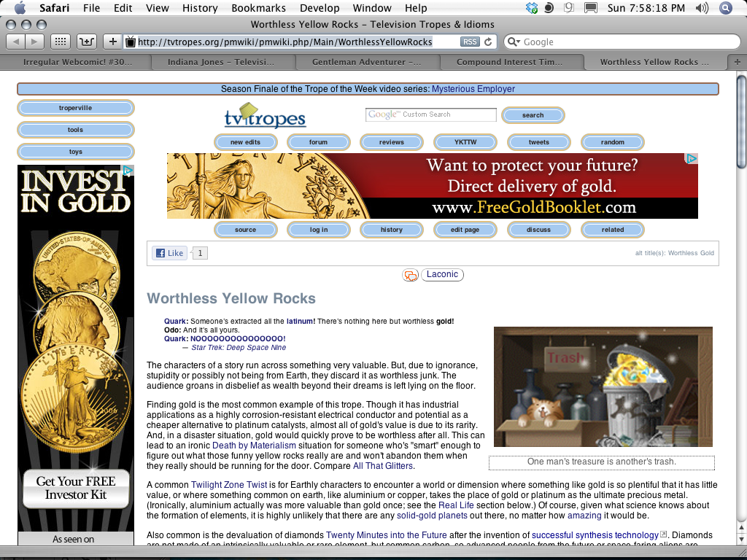The width and height of the screenshot is (747, 560).
Task: Click the random button
Action: pos(612,142)
